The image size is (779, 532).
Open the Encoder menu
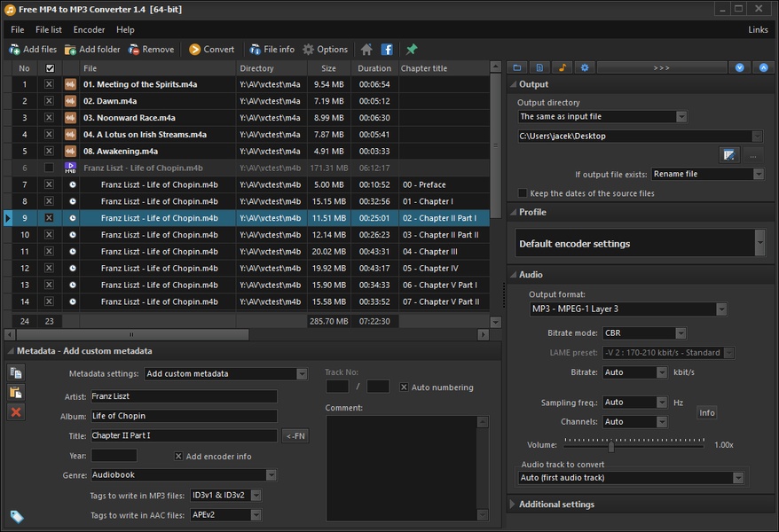(89, 29)
